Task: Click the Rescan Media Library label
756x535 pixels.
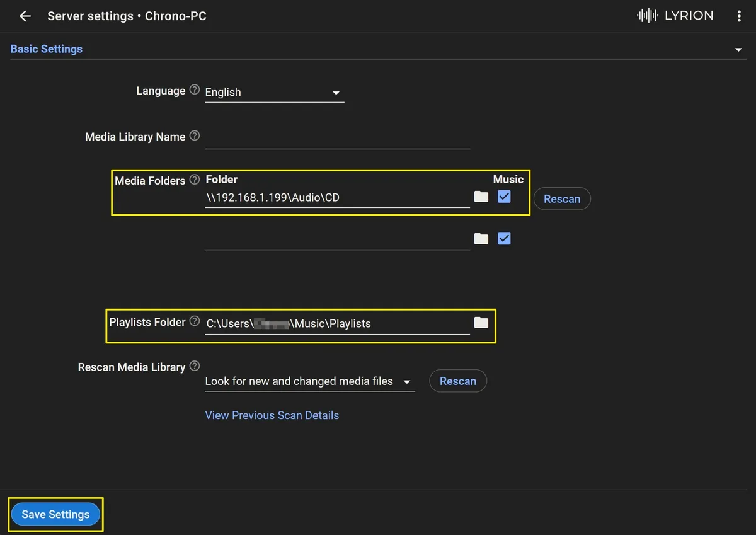Action: pos(132,367)
